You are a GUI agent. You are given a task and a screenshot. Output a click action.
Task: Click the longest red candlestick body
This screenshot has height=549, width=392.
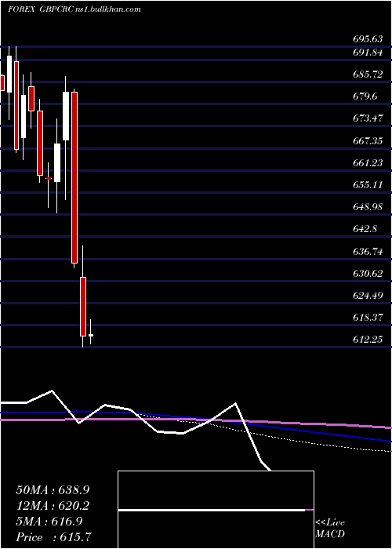(74, 177)
